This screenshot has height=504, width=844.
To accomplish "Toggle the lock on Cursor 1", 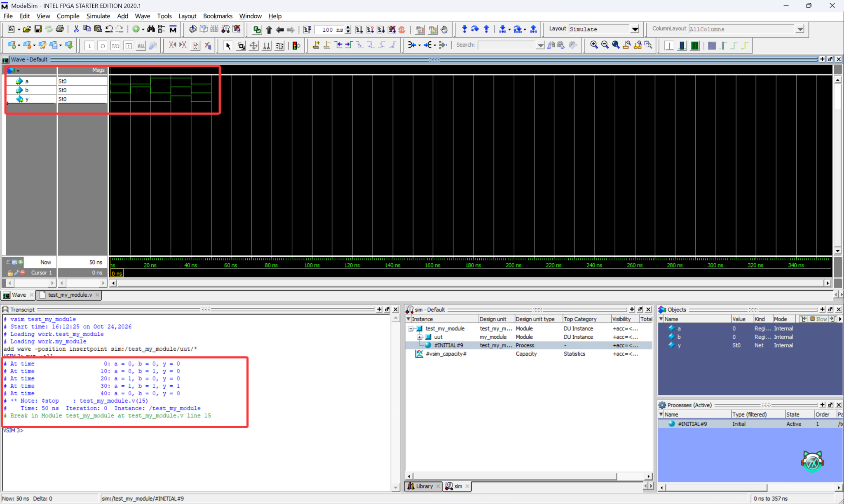I will click(10, 273).
